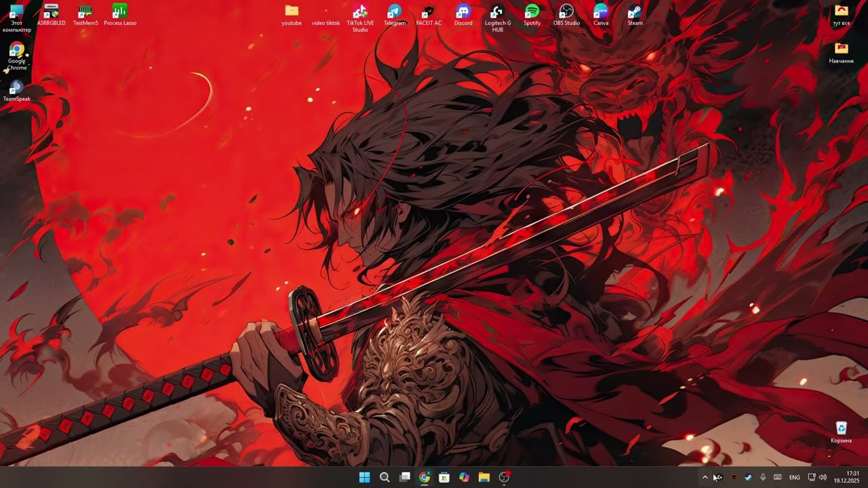The height and width of the screenshot is (488, 868).
Task: Select the Этот компьютер desktop shortcut
Action: (x=16, y=18)
